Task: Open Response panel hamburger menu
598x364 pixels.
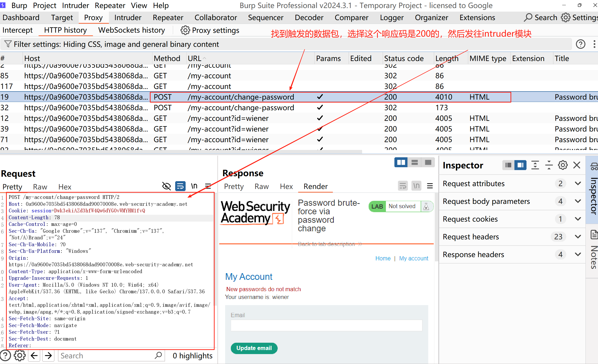Action: (430, 186)
